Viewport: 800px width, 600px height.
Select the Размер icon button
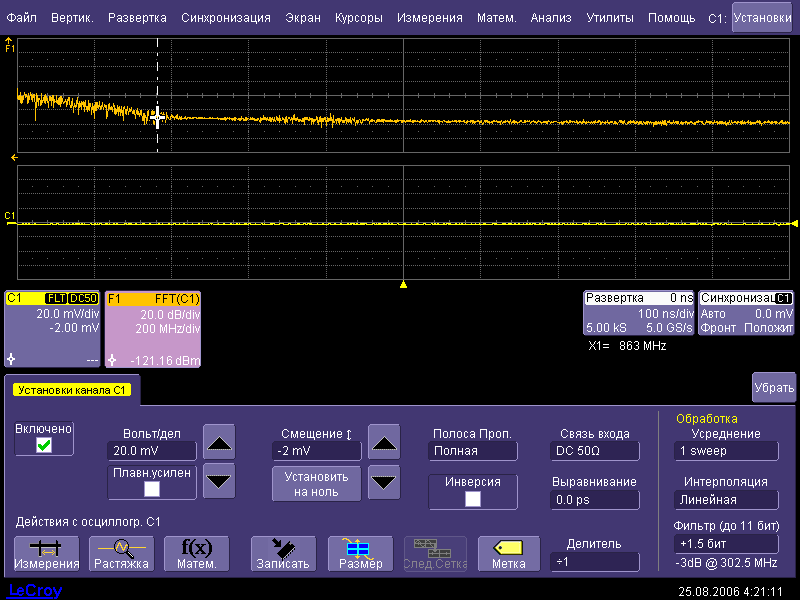[x=360, y=553]
